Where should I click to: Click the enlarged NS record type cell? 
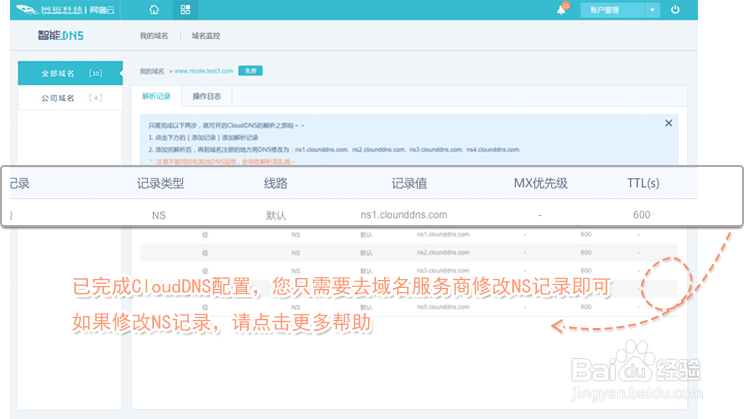pyautogui.click(x=159, y=216)
